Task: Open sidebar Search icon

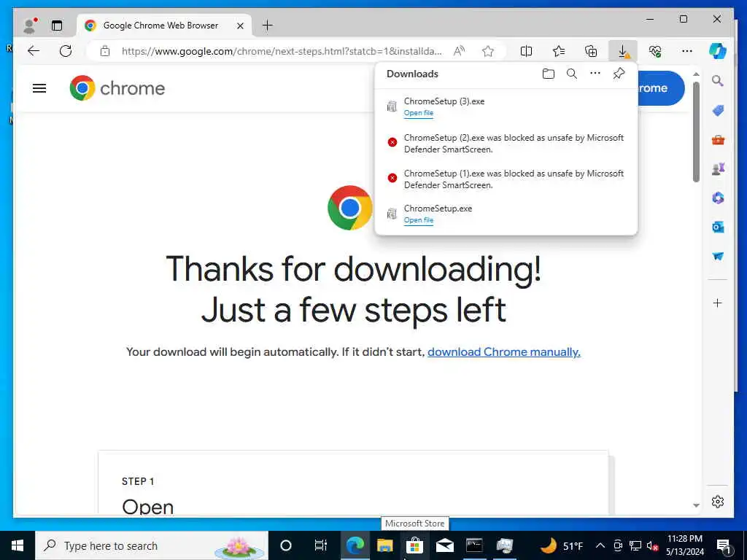Action: coord(718,81)
